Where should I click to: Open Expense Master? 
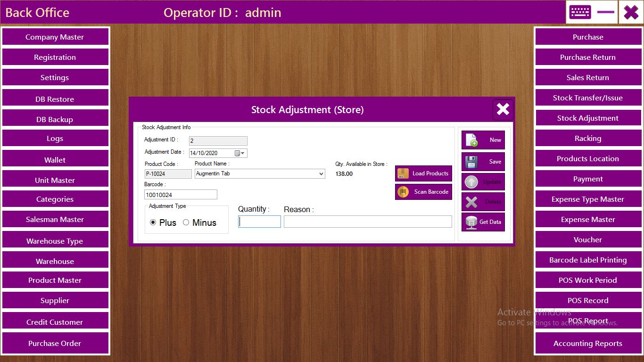coord(588,219)
